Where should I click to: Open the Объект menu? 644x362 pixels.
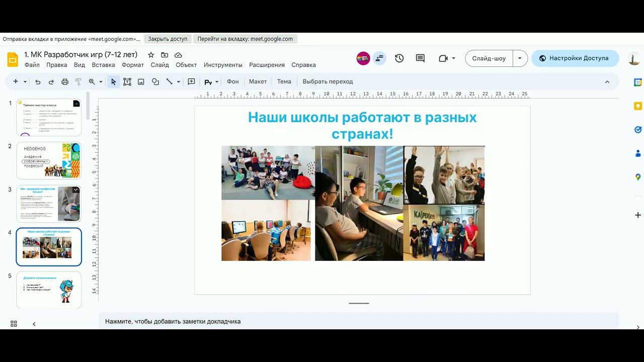(186, 65)
